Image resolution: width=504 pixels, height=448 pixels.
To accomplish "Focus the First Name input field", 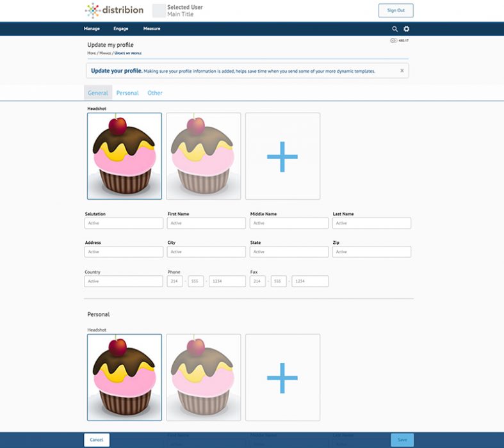I will (206, 223).
